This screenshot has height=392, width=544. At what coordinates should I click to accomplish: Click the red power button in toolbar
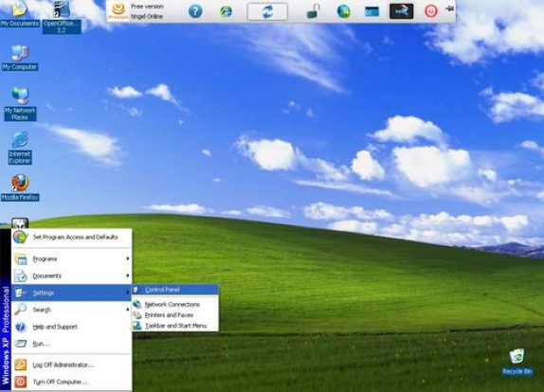tap(431, 11)
